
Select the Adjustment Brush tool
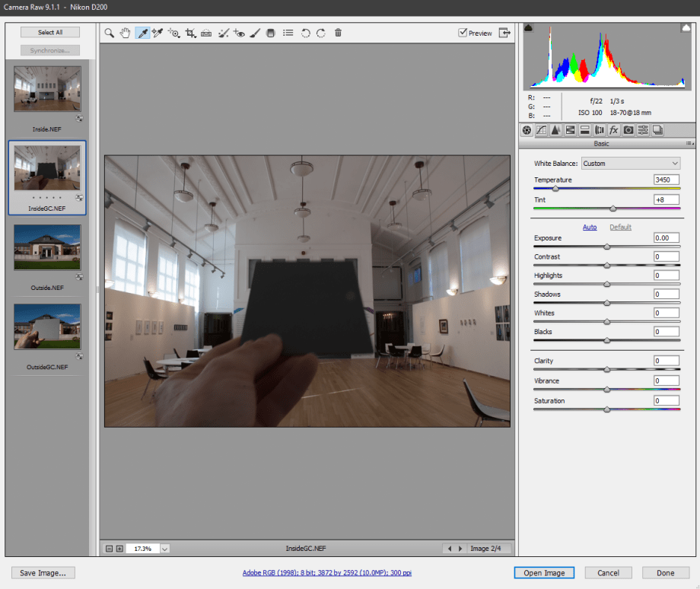[255, 33]
